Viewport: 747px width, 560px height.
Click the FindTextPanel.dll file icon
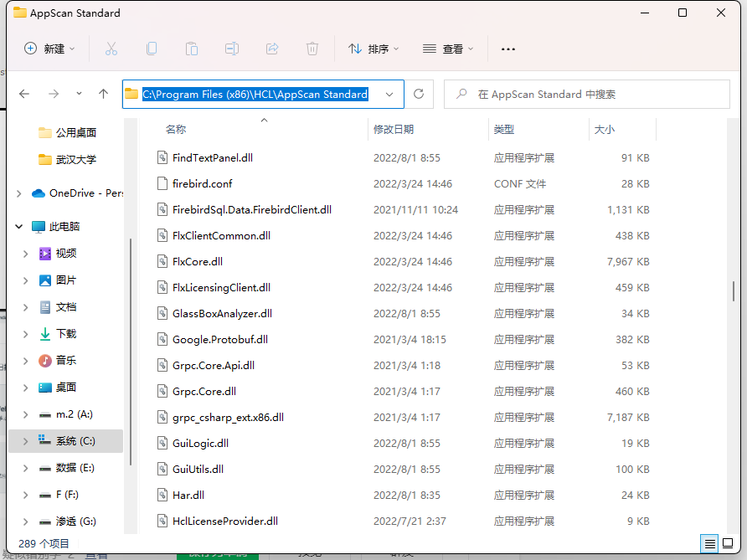coord(162,157)
